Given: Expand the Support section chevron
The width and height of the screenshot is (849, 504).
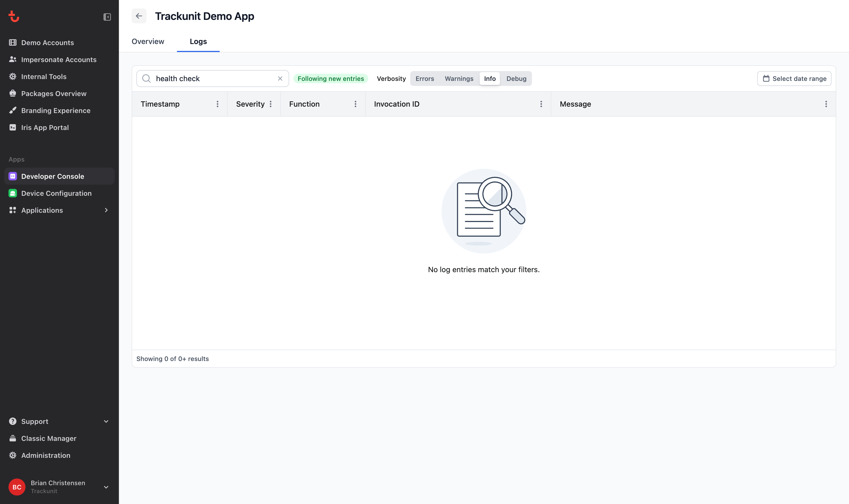Looking at the screenshot, I should coord(106,421).
